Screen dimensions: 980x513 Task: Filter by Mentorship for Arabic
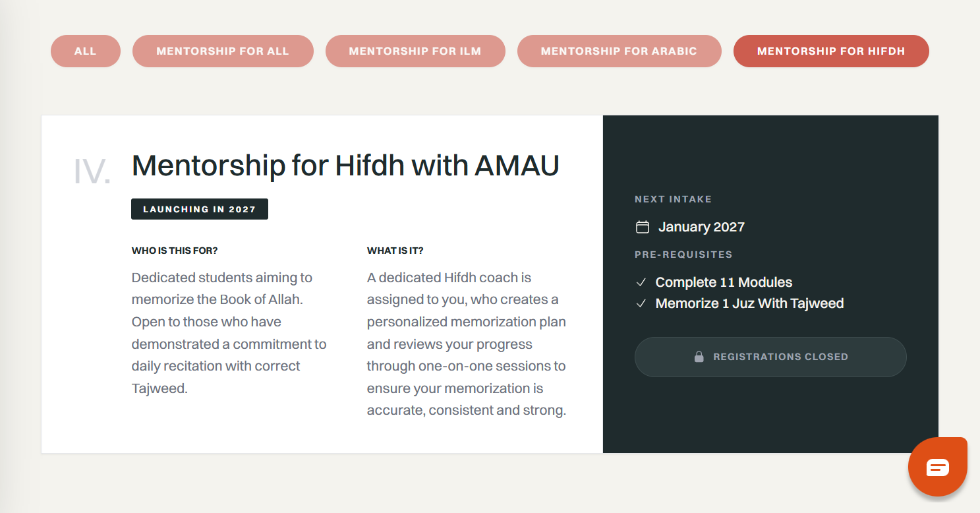[x=619, y=51]
